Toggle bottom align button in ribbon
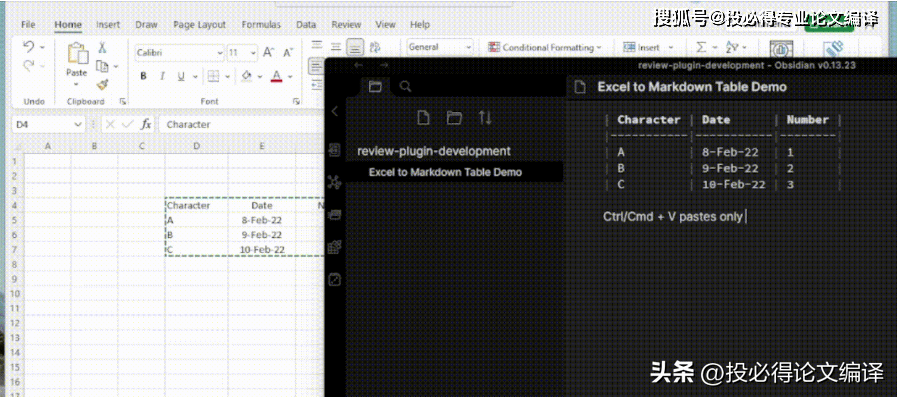Screen dimensions: 897x397 click(356, 47)
